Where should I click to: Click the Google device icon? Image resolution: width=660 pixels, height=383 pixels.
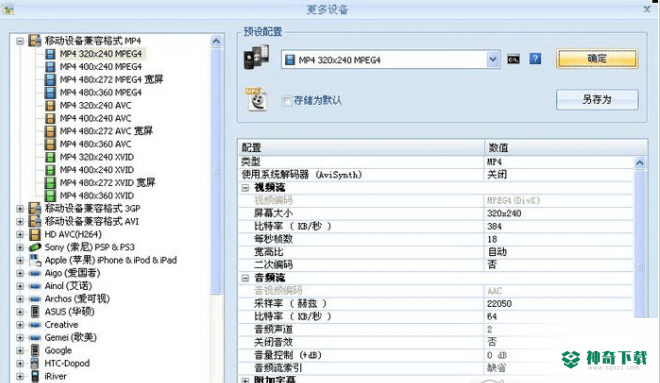[x=35, y=351]
